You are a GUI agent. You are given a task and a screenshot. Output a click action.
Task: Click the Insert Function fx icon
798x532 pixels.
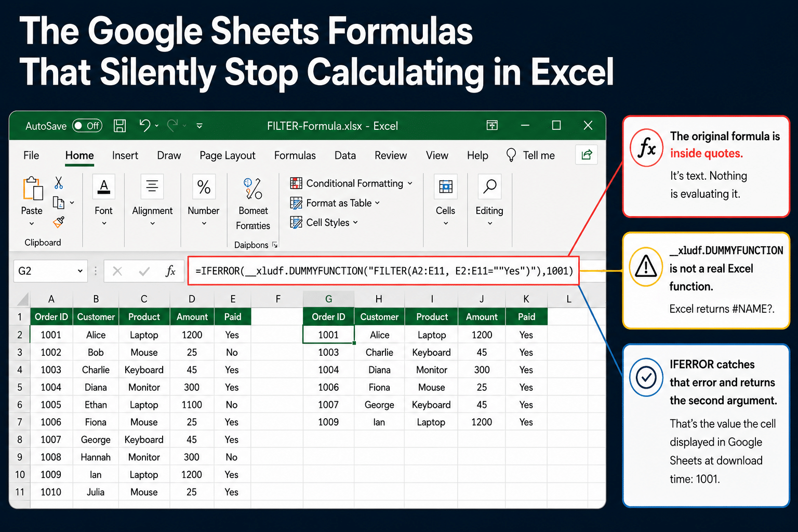pyautogui.click(x=170, y=271)
